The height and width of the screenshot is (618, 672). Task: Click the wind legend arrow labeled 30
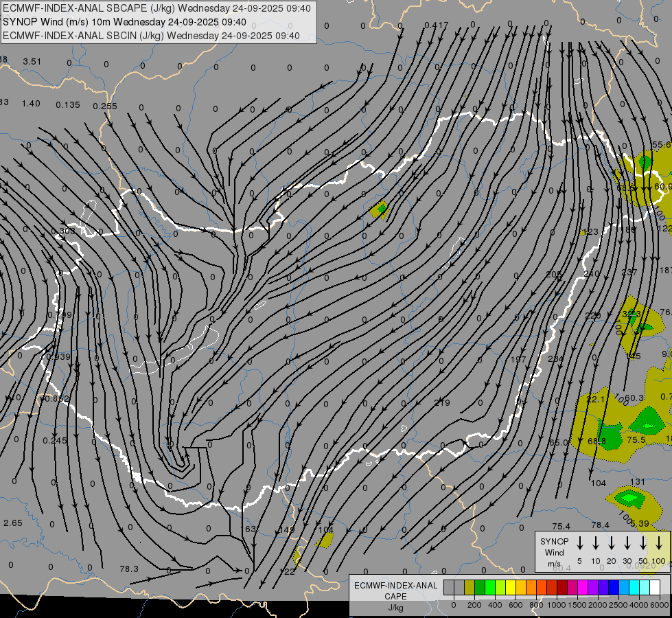[627, 543]
